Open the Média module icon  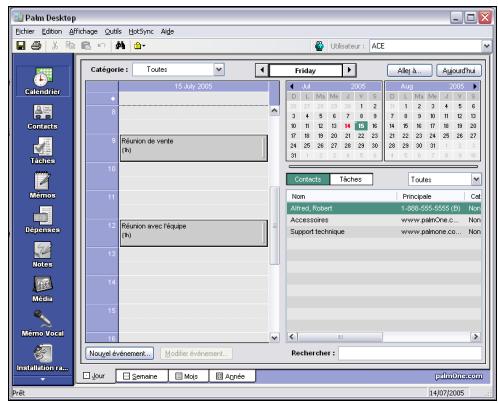click(43, 289)
